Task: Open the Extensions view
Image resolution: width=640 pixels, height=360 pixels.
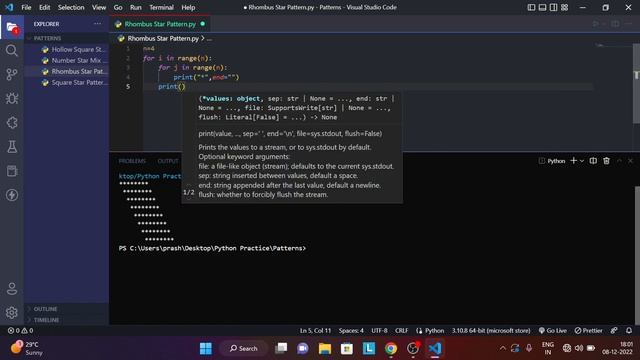Action: (12, 122)
